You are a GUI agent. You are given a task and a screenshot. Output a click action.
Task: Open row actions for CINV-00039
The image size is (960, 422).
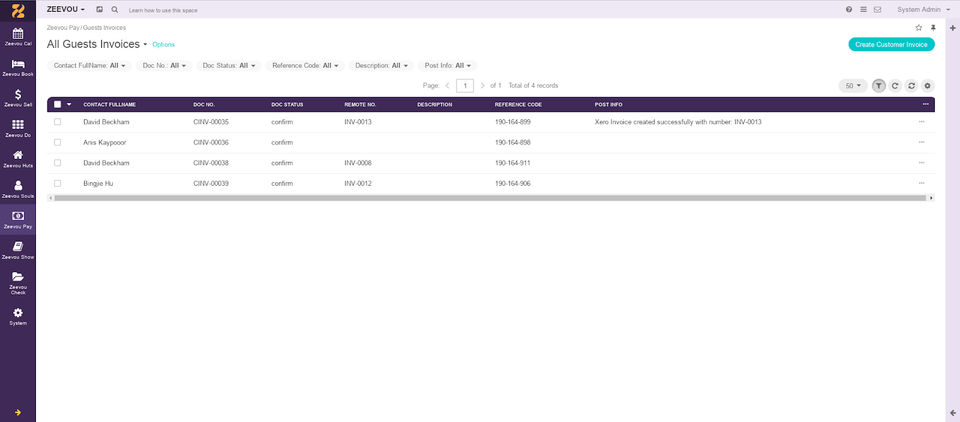(x=921, y=183)
